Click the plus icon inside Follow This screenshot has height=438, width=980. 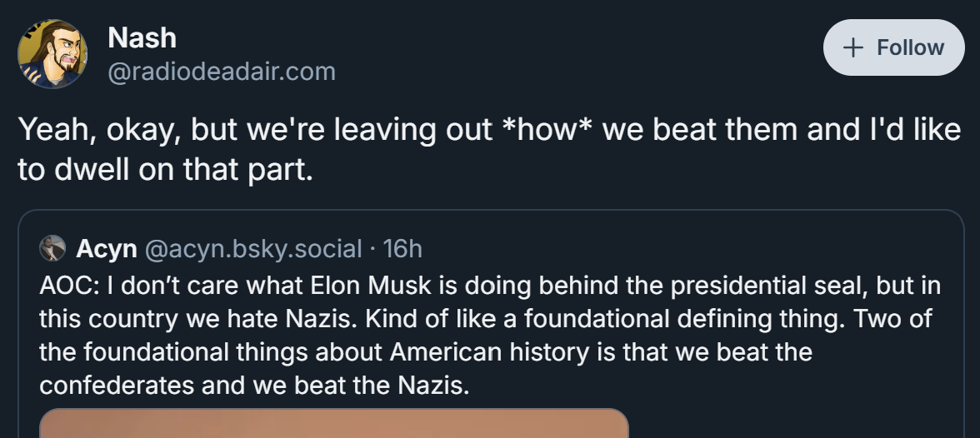coord(853,48)
